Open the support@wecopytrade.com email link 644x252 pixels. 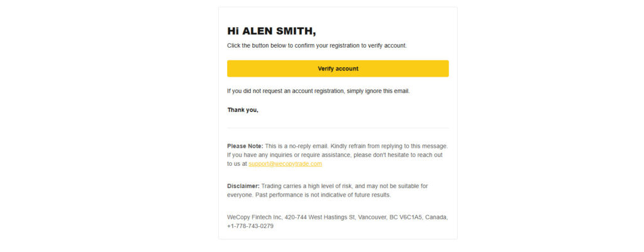(285, 164)
